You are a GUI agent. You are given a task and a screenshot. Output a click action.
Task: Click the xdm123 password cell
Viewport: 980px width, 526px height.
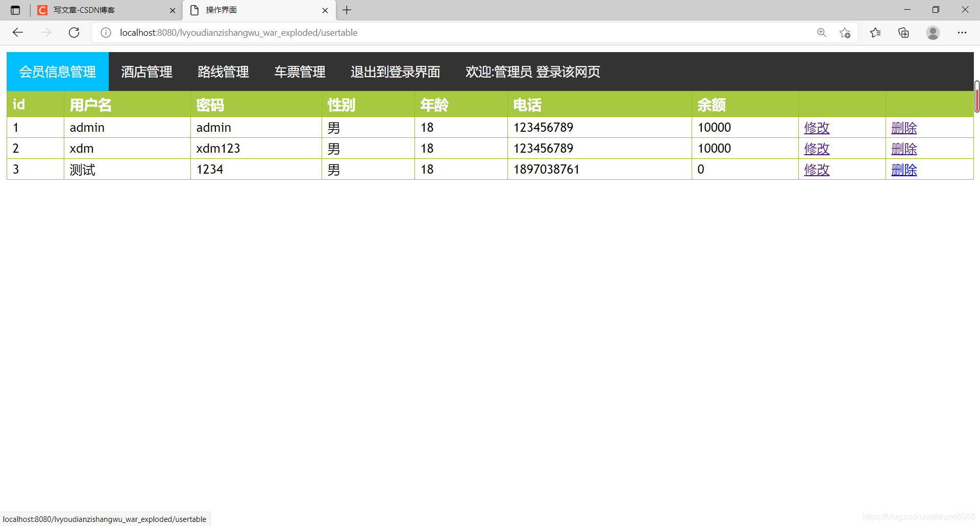tap(256, 149)
